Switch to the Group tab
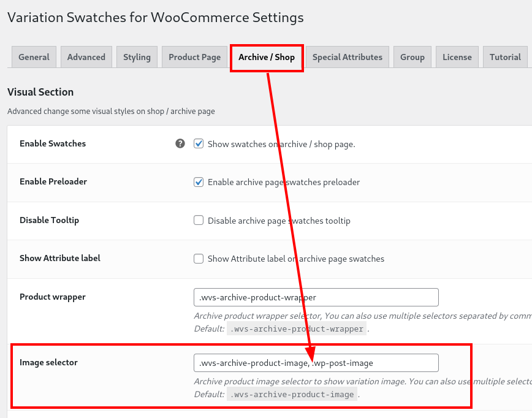 pos(412,57)
